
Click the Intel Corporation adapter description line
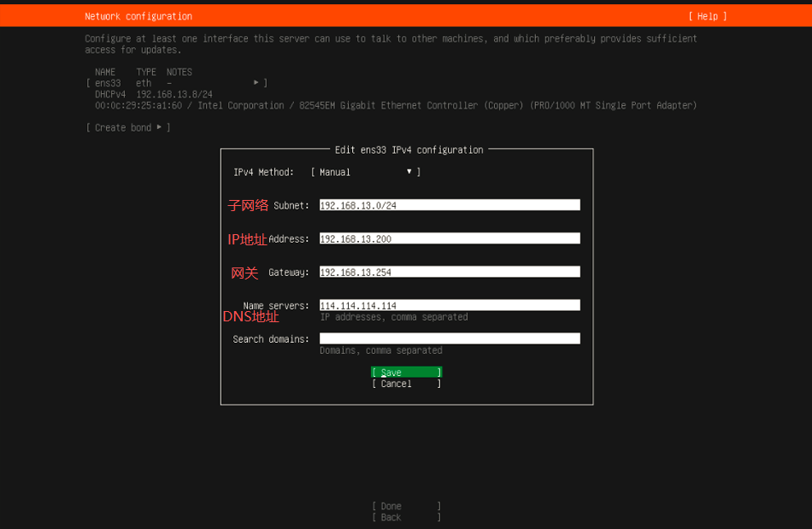pyautogui.click(x=396, y=106)
